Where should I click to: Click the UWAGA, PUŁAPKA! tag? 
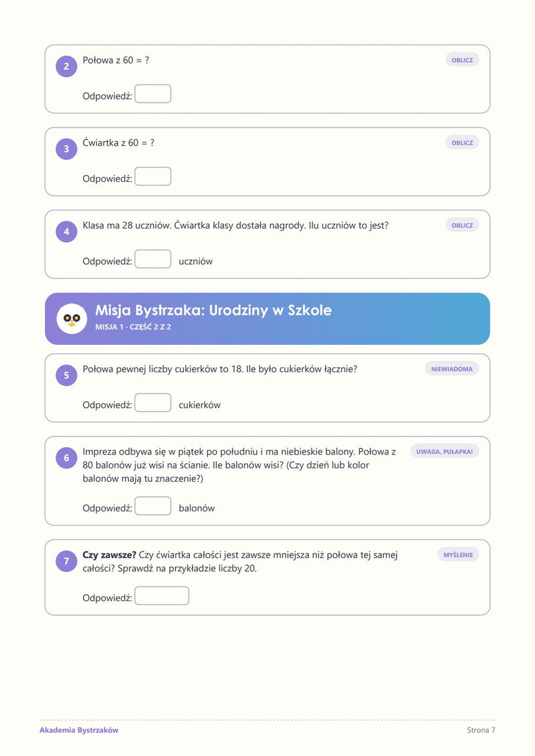pyautogui.click(x=444, y=451)
